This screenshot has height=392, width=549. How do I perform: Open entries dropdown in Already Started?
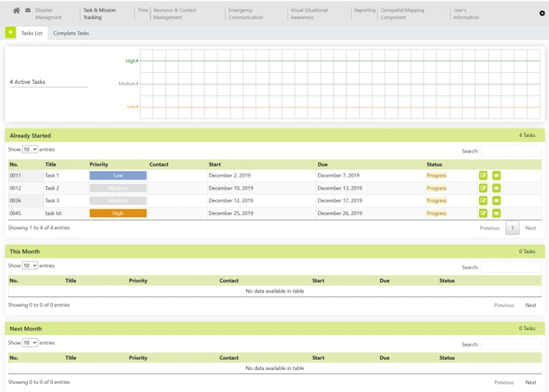(x=30, y=150)
